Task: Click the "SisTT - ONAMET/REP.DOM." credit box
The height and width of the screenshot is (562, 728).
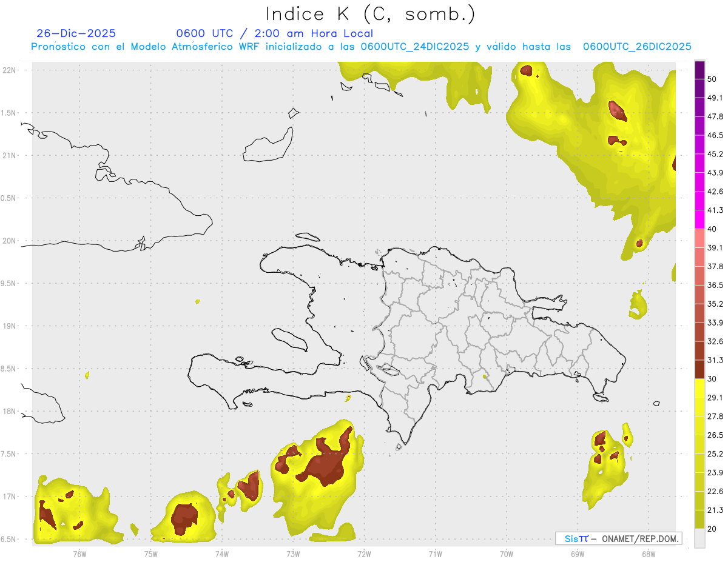Action: tap(618, 538)
